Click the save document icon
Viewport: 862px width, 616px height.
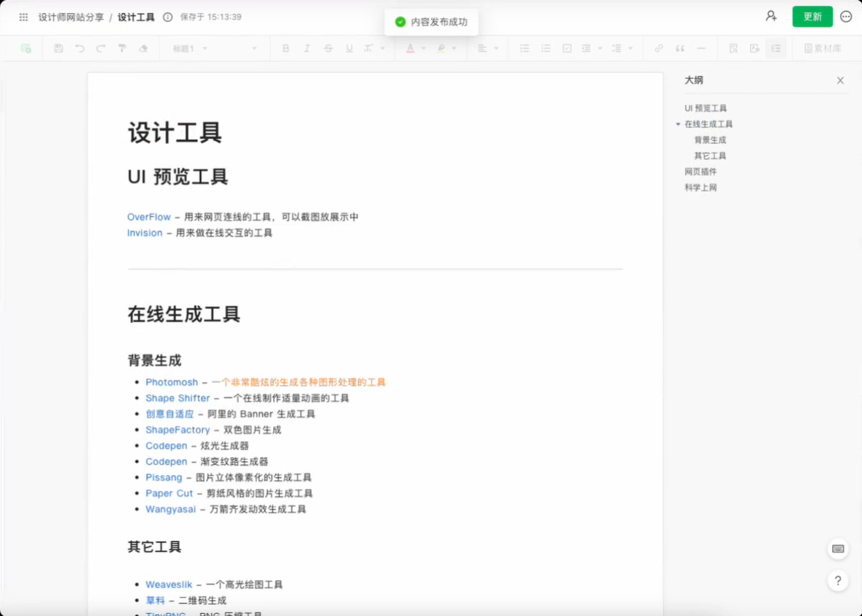[x=58, y=48]
